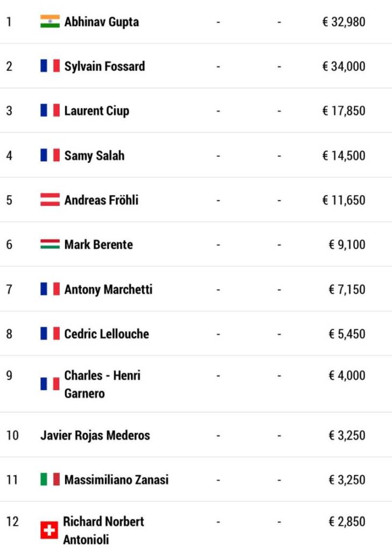Image resolution: width=392 pixels, height=552 pixels.
Task: Click the Hungarian flag beside Mark Berente
Action: (x=50, y=244)
